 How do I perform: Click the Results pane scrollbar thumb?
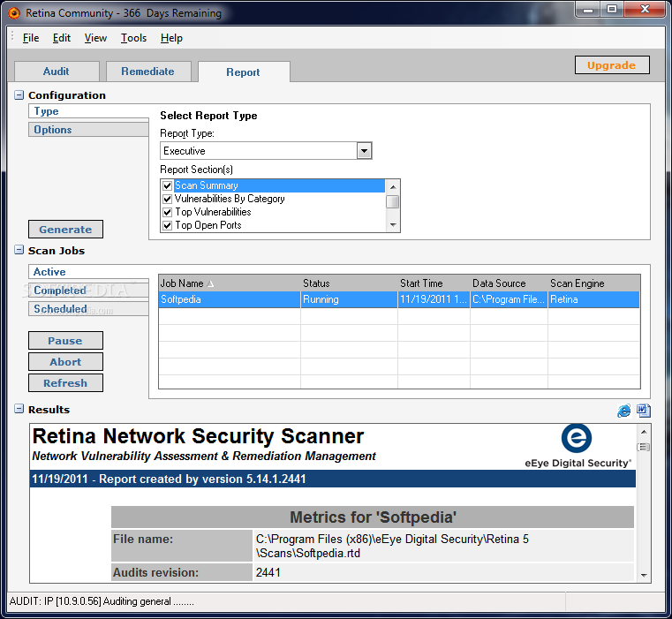point(644,447)
